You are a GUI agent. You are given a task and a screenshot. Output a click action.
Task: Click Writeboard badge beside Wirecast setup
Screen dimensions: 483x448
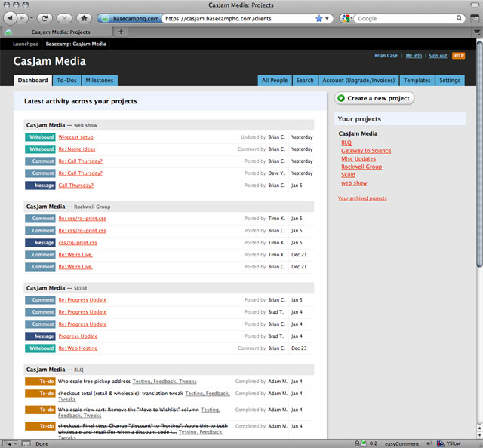click(40, 137)
